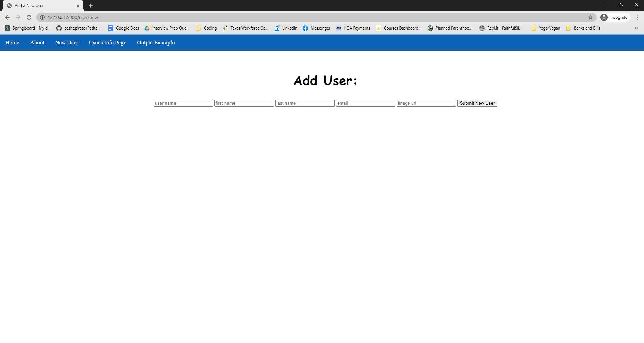Focus the email input field
Image resolution: width=644 pixels, height=343 pixels.
click(x=365, y=103)
